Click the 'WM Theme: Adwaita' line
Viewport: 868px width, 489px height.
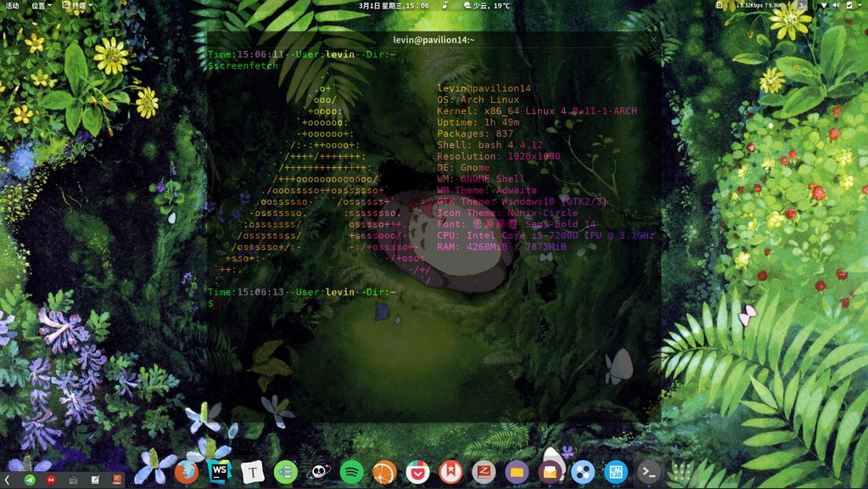tap(486, 190)
